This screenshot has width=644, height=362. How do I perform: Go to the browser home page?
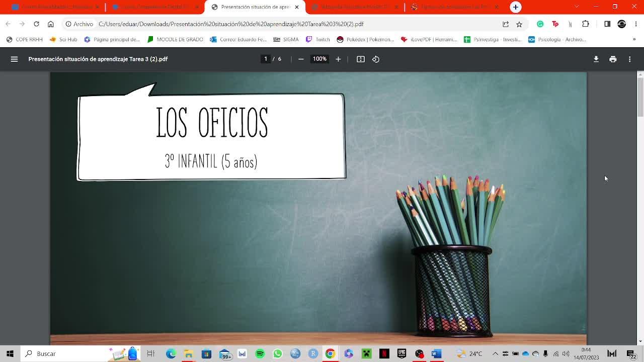point(51,24)
